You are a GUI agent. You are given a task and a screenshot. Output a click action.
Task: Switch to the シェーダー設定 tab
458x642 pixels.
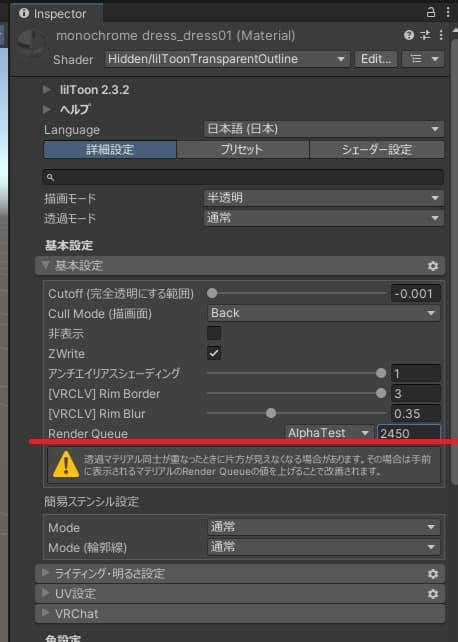point(377,149)
